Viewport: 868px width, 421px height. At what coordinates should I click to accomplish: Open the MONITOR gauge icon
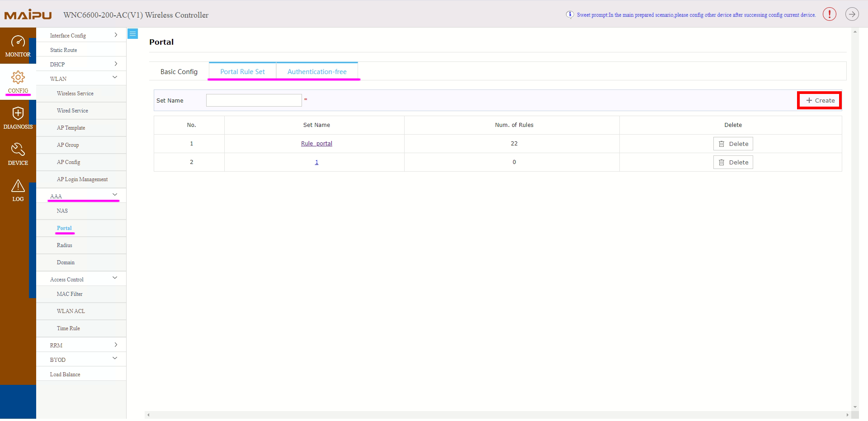pos(18,42)
